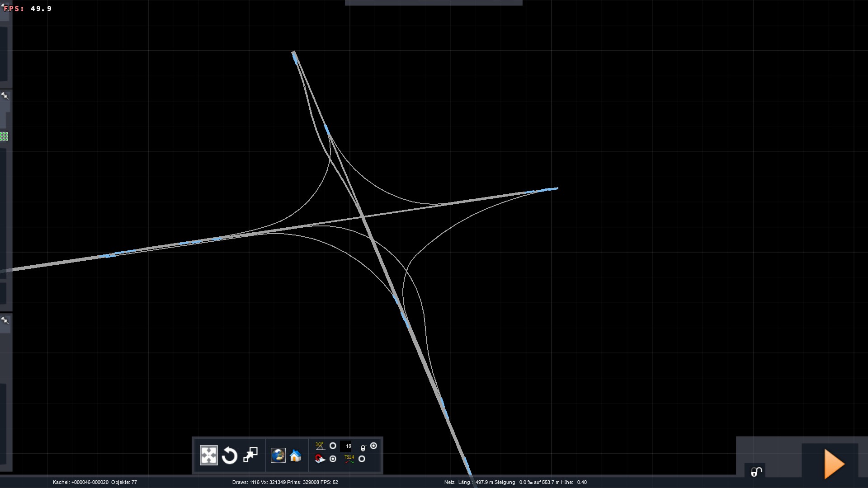Click the open padlock icon near play
Screen dimensions: 868x488
click(756, 472)
